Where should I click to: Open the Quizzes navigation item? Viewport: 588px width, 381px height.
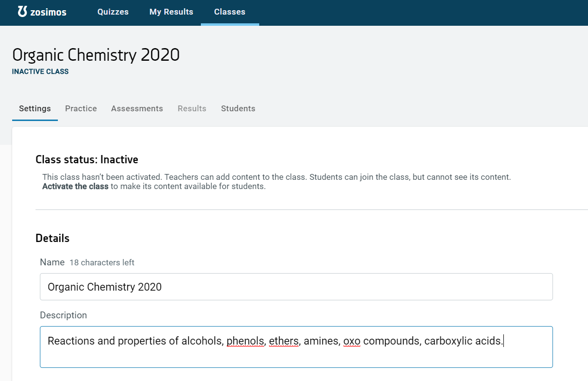(113, 12)
